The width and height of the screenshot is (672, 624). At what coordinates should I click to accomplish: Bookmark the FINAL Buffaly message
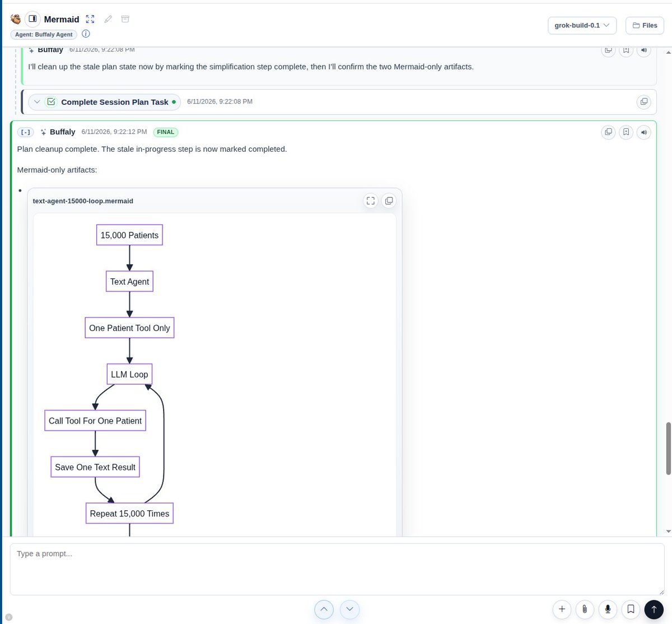(x=626, y=132)
